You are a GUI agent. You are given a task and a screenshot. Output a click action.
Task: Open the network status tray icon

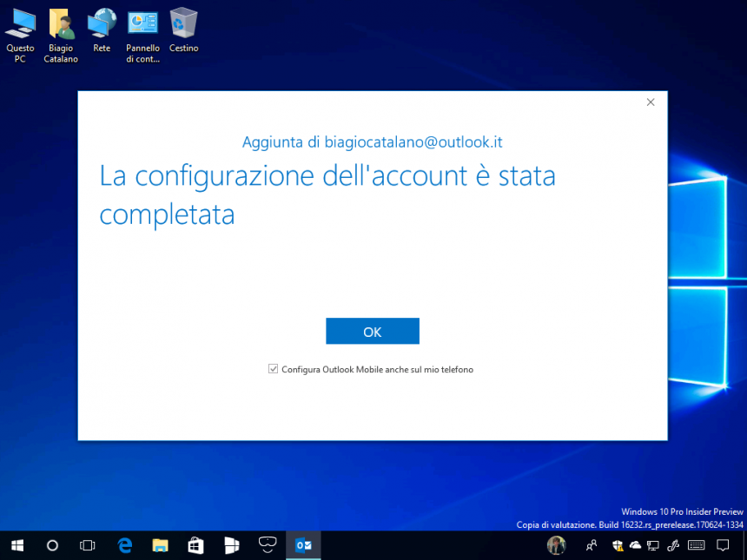pyautogui.click(x=653, y=545)
